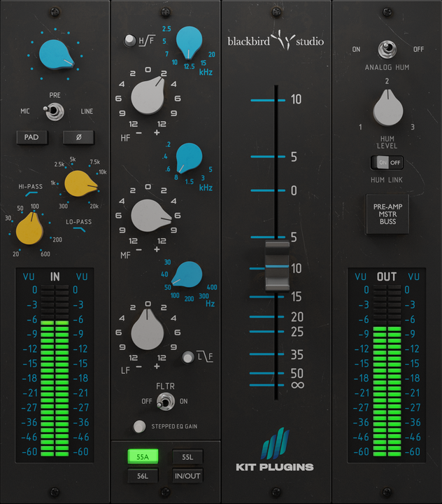The height and width of the screenshot is (504, 442).
Task: Engage the PAD button
Action: pos(31,137)
